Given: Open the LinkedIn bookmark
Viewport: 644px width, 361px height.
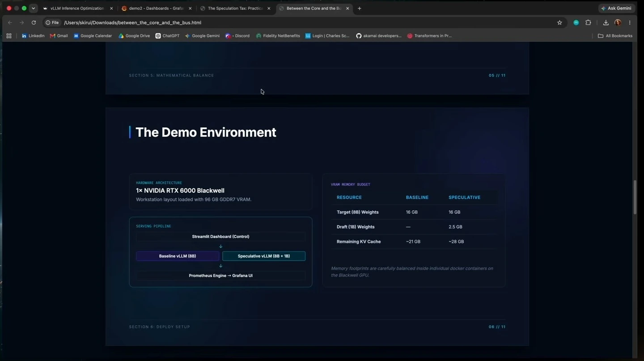Looking at the screenshot, I should tap(33, 36).
